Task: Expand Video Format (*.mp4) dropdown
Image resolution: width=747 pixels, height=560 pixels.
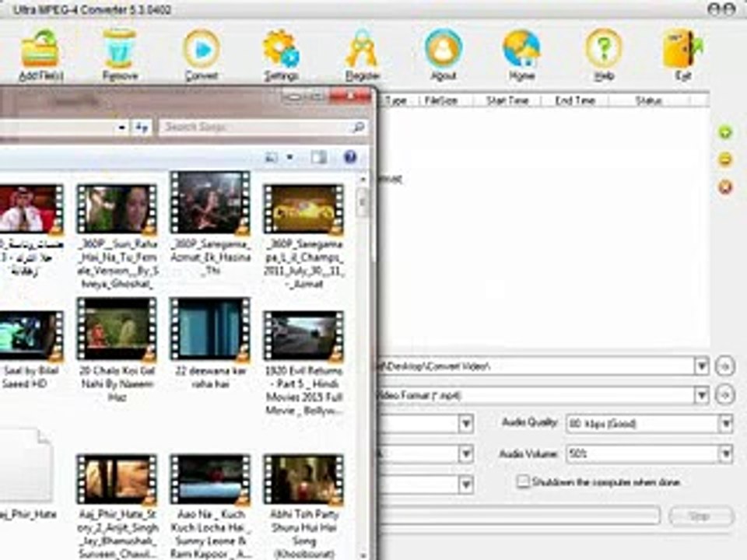Action: click(x=701, y=395)
